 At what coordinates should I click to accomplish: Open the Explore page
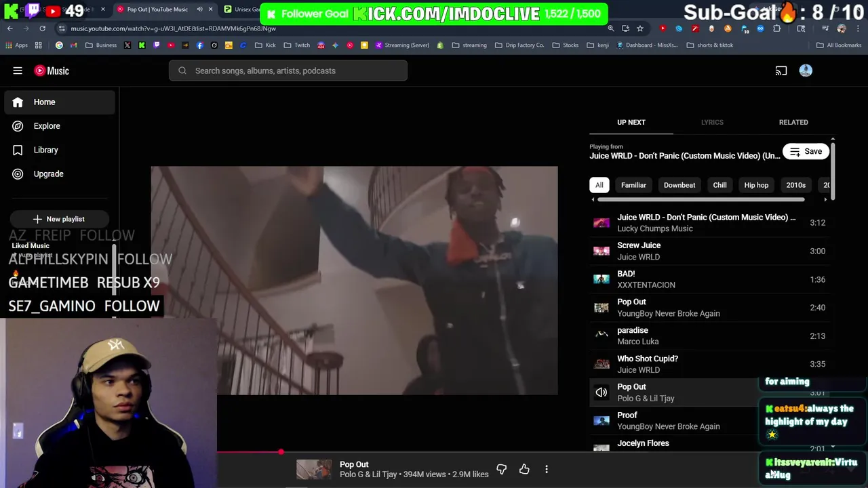point(60,126)
